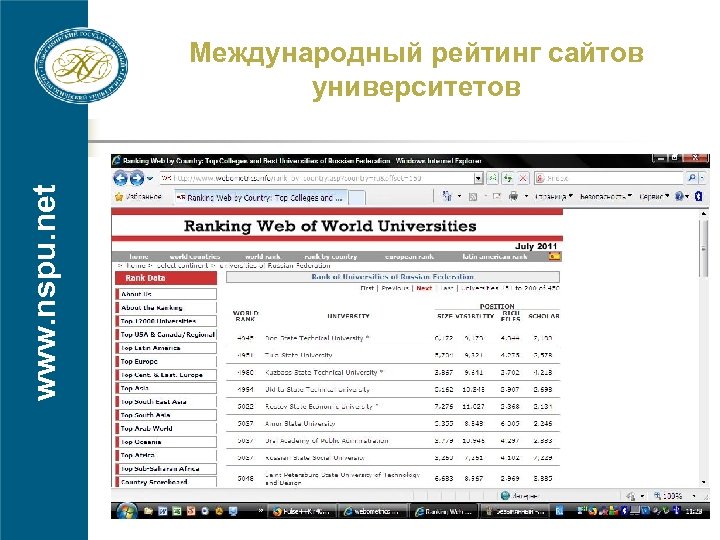Open the Безопасность (Safety) menu
The image size is (720, 540).
tap(606, 197)
